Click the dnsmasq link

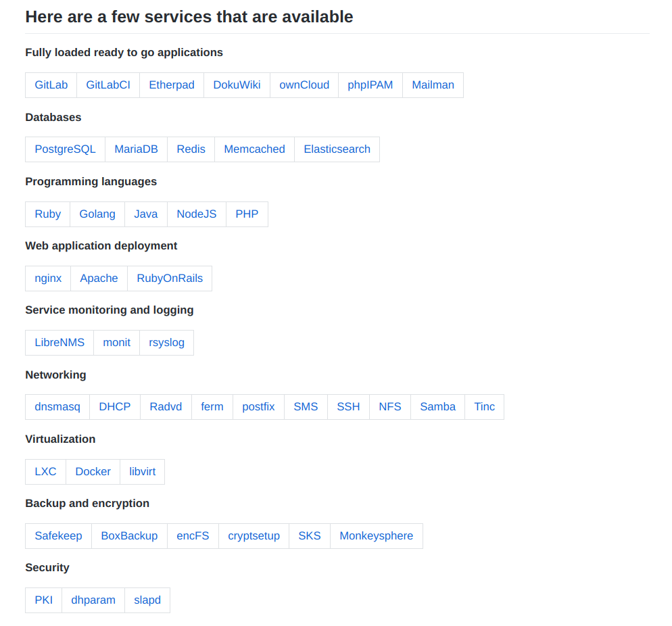[x=57, y=406]
